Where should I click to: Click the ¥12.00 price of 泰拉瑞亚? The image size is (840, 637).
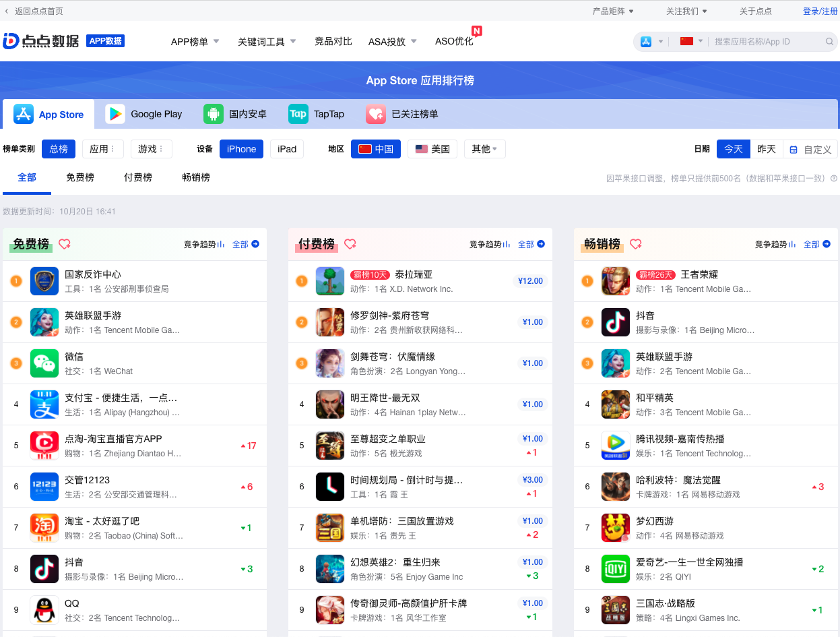click(x=530, y=281)
